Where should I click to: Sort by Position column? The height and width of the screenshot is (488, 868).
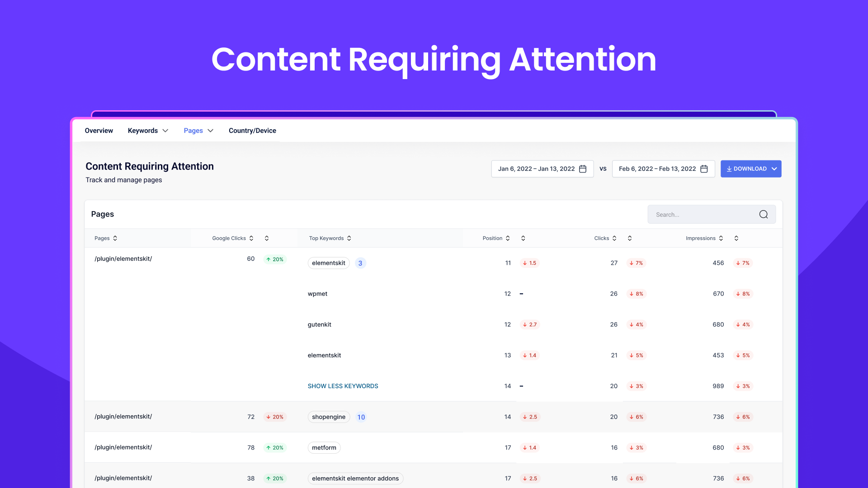click(508, 238)
